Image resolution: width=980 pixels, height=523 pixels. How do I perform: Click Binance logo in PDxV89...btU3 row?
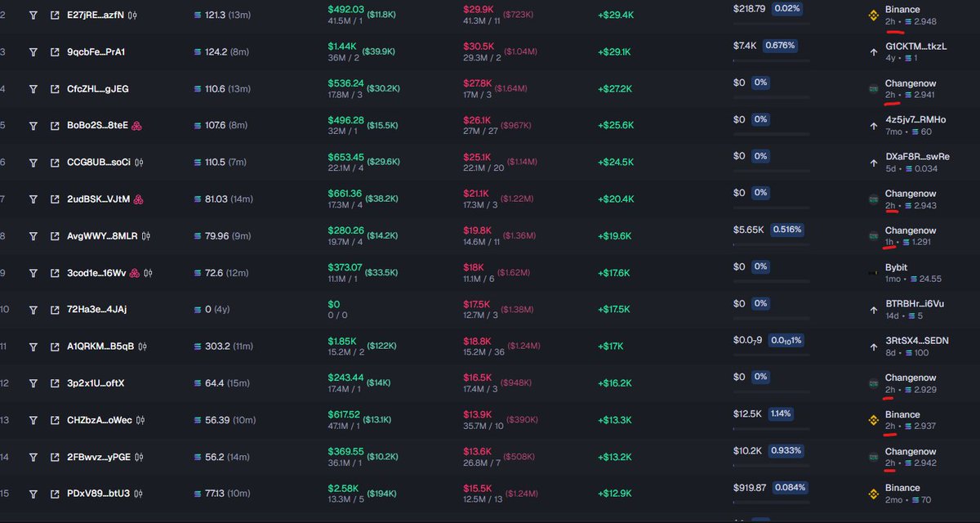873,494
